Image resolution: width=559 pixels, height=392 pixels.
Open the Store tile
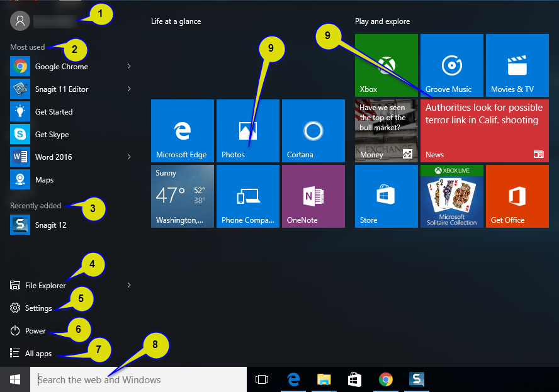[386, 196]
